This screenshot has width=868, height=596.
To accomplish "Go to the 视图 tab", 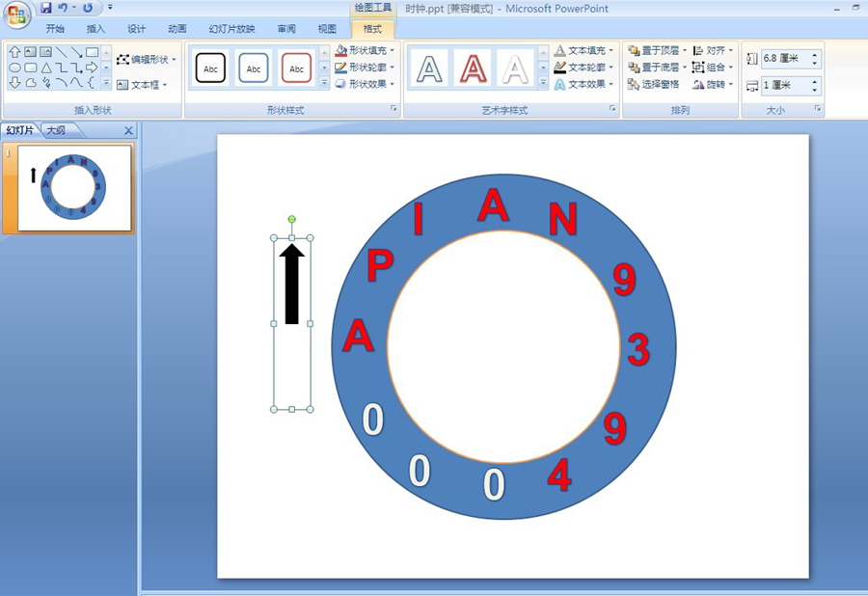I will [327, 29].
